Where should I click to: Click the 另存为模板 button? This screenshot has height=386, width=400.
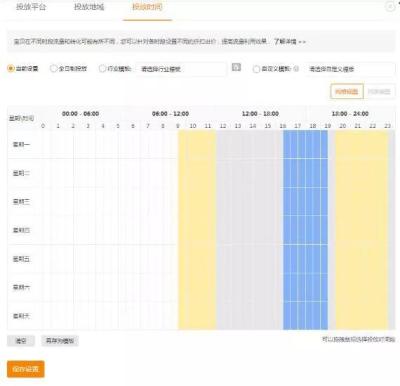[x=60, y=341]
